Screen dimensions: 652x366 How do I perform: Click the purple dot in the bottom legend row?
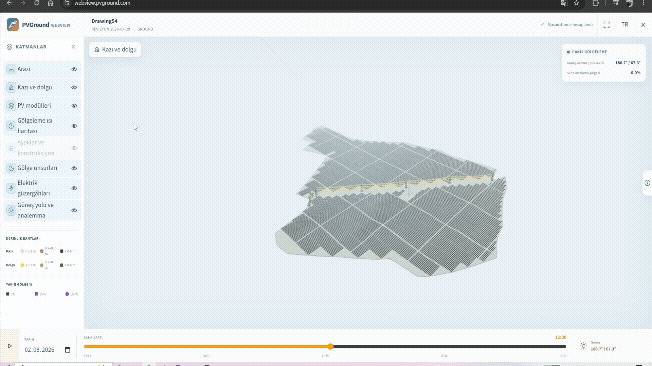click(67, 294)
